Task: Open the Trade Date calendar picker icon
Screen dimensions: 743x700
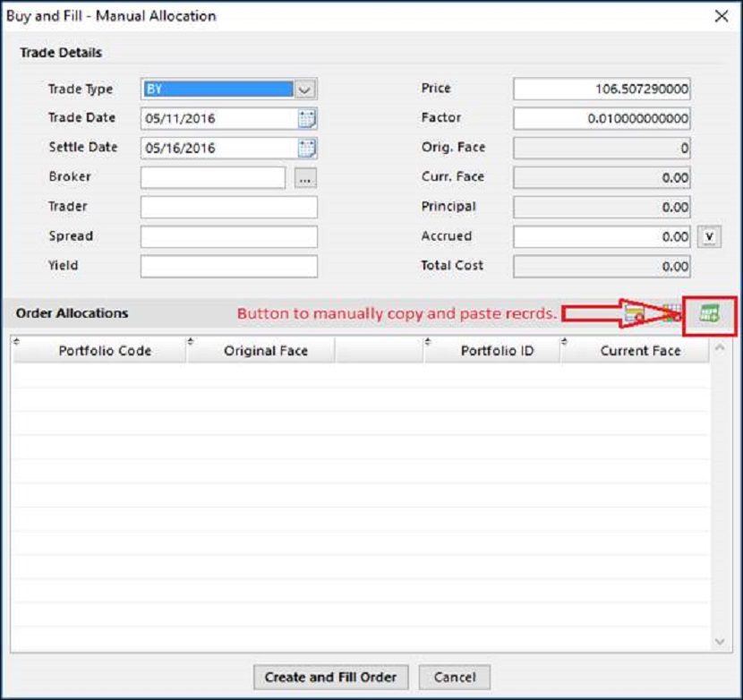Action: tap(307, 118)
